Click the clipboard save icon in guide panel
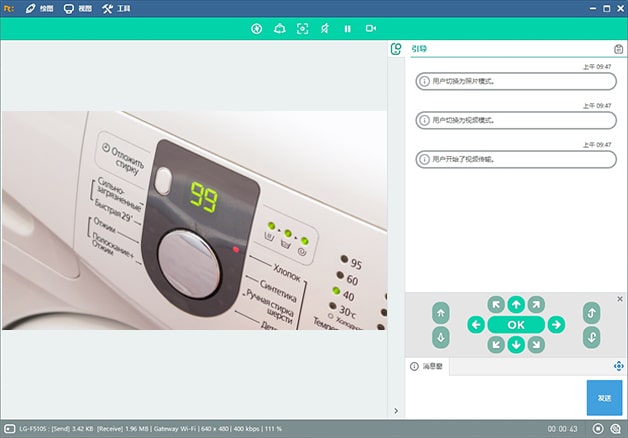The height and width of the screenshot is (438, 628). 618,49
